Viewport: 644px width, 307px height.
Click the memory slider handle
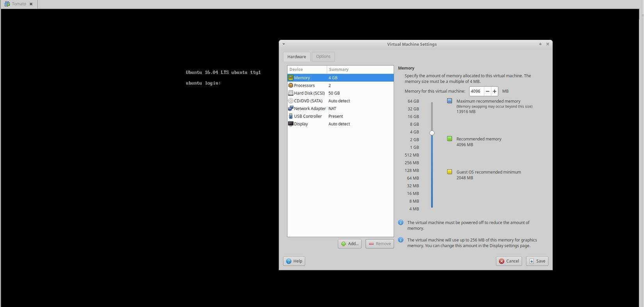pyautogui.click(x=432, y=133)
